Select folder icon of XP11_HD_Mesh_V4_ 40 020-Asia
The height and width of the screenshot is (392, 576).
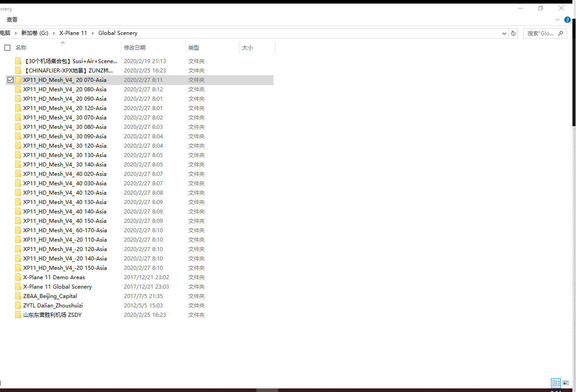coord(18,174)
